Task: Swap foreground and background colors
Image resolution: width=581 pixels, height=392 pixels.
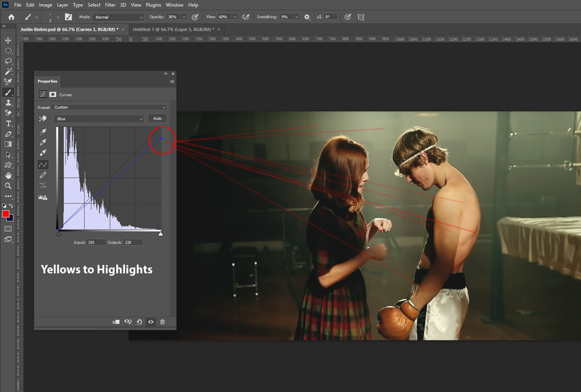Action: [x=11, y=206]
